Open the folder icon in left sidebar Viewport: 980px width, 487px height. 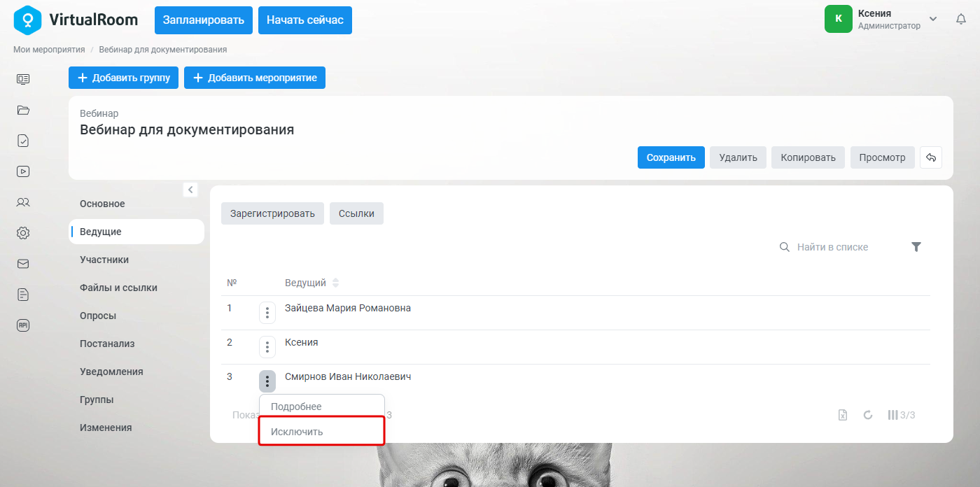pyautogui.click(x=23, y=110)
